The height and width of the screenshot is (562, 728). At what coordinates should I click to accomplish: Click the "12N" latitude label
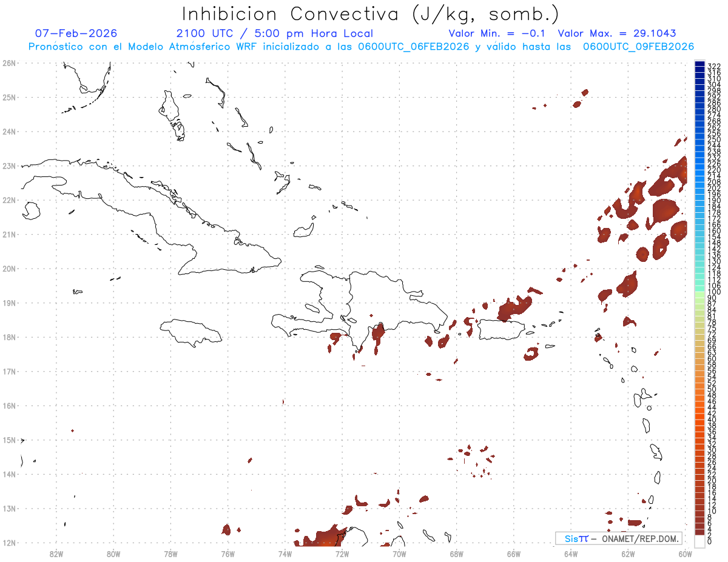pyautogui.click(x=9, y=543)
